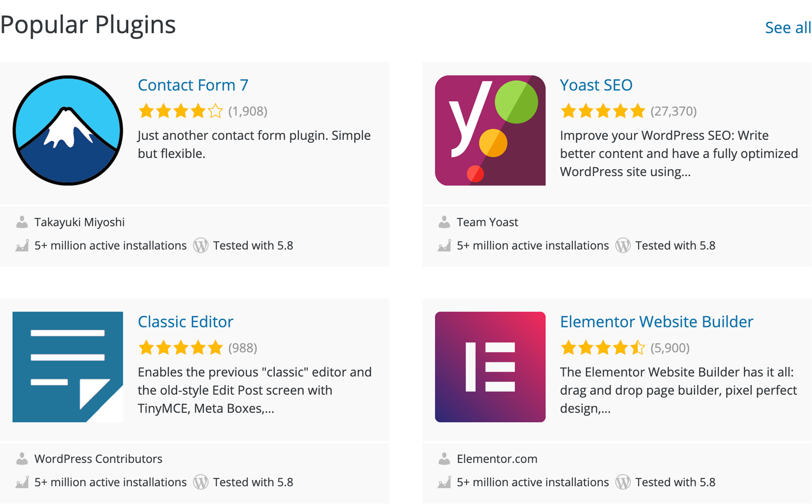Click the author icon beside Takayuki Miyoshi

(x=22, y=222)
